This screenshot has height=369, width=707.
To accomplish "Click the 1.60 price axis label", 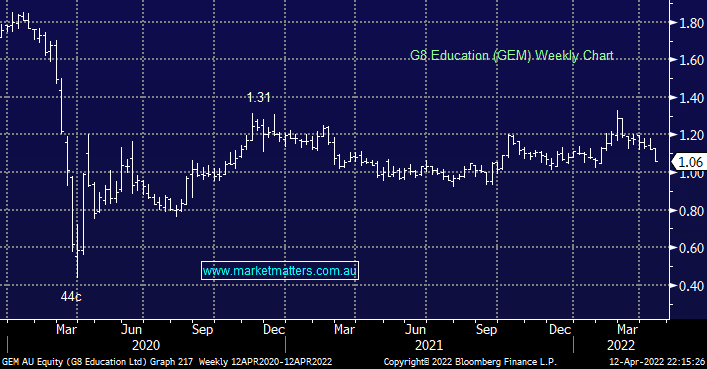I will [692, 60].
